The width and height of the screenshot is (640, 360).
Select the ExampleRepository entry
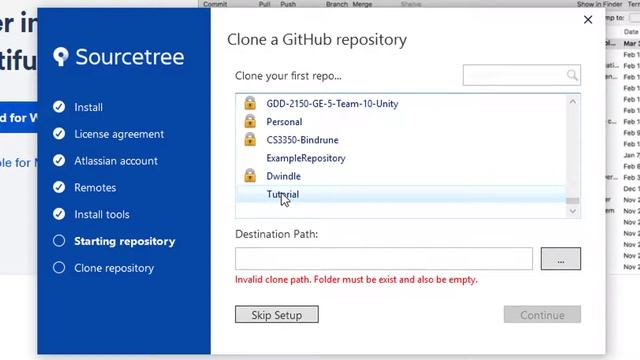401,158
